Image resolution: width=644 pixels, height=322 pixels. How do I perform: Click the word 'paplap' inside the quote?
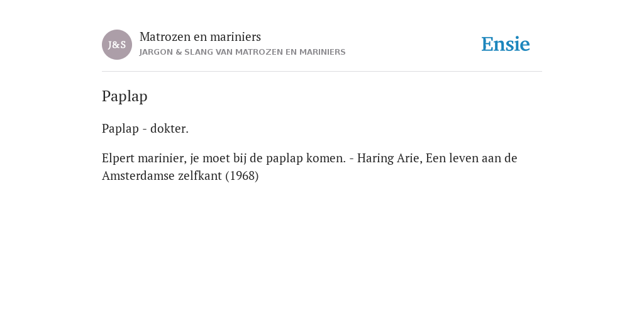(284, 158)
